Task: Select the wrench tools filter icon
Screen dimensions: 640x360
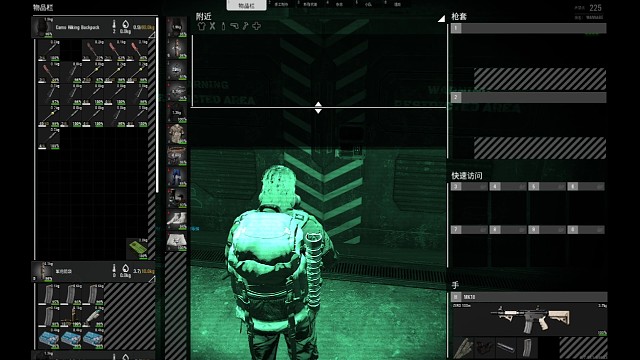Action: point(245,26)
